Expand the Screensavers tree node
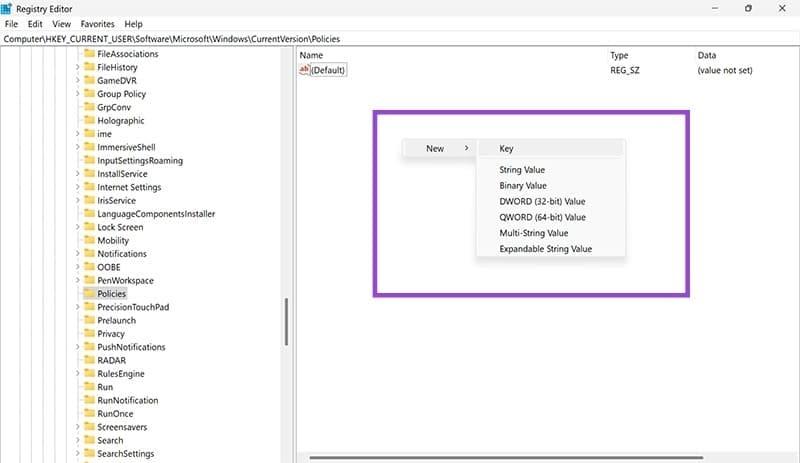 tap(78, 427)
